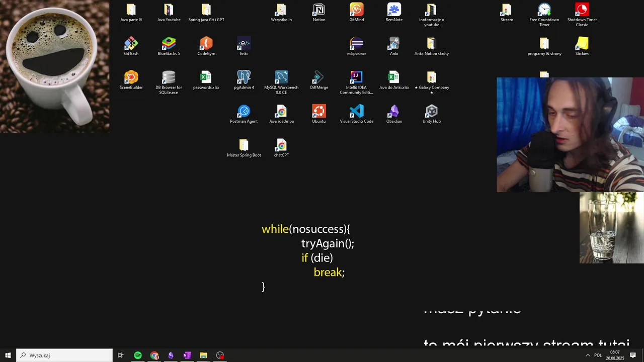Screen dimensions: 644x362
Task: Open the Galaxy Company folder
Action: (x=432, y=82)
